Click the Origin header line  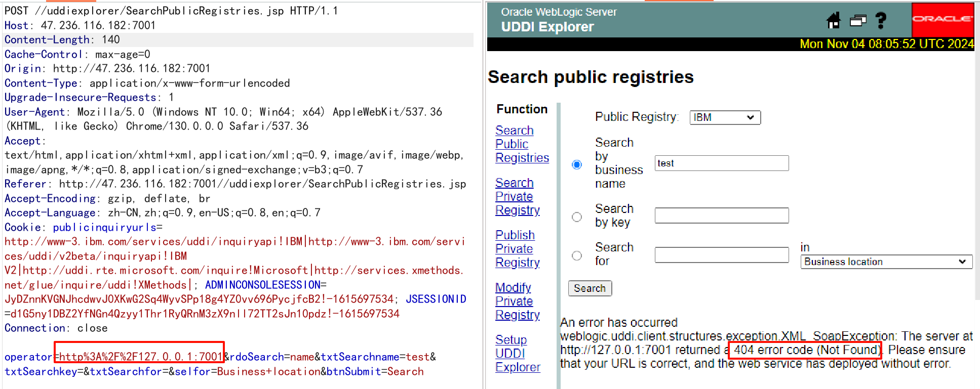(x=107, y=69)
